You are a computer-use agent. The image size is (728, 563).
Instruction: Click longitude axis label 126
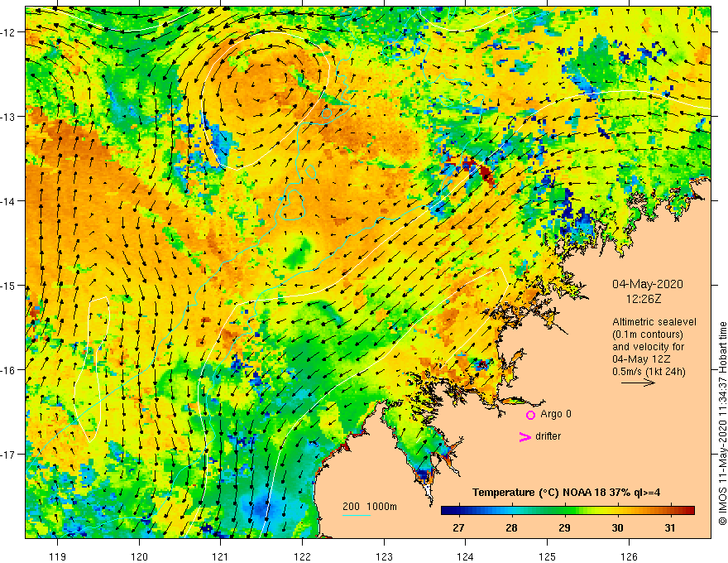[x=629, y=556]
